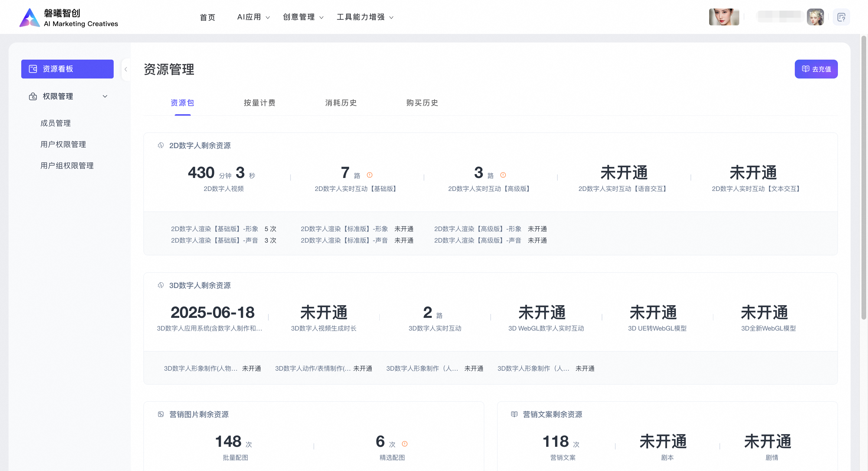Image resolution: width=868 pixels, height=471 pixels.
Task: Open the AI应用 dropdown menu
Action: click(x=253, y=17)
